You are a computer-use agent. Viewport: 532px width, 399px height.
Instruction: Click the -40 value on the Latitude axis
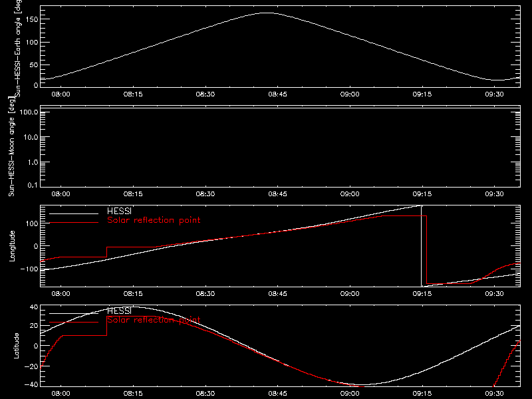pyautogui.click(x=31, y=385)
